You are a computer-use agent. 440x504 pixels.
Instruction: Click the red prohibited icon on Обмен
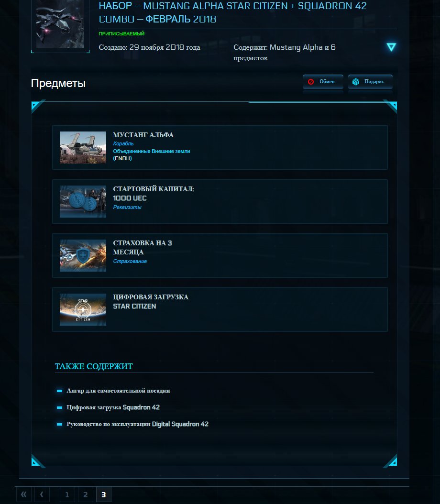[311, 82]
